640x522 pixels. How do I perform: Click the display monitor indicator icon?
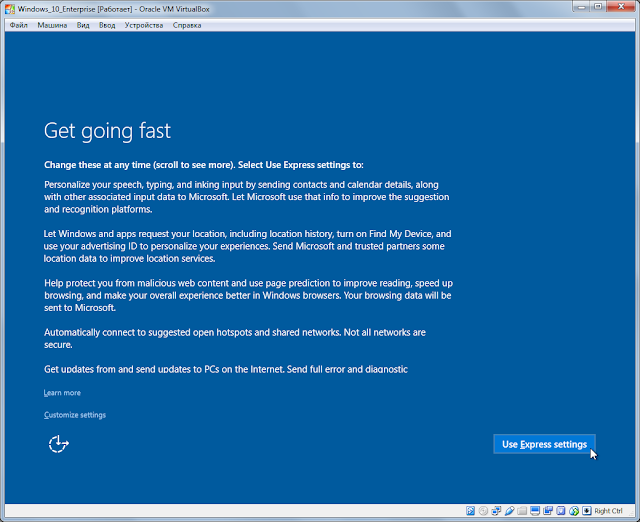click(x=535, y=511)
